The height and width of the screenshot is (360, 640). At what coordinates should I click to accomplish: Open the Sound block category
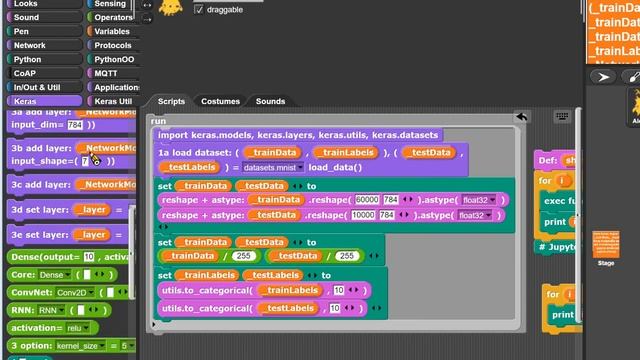[44, 18]
